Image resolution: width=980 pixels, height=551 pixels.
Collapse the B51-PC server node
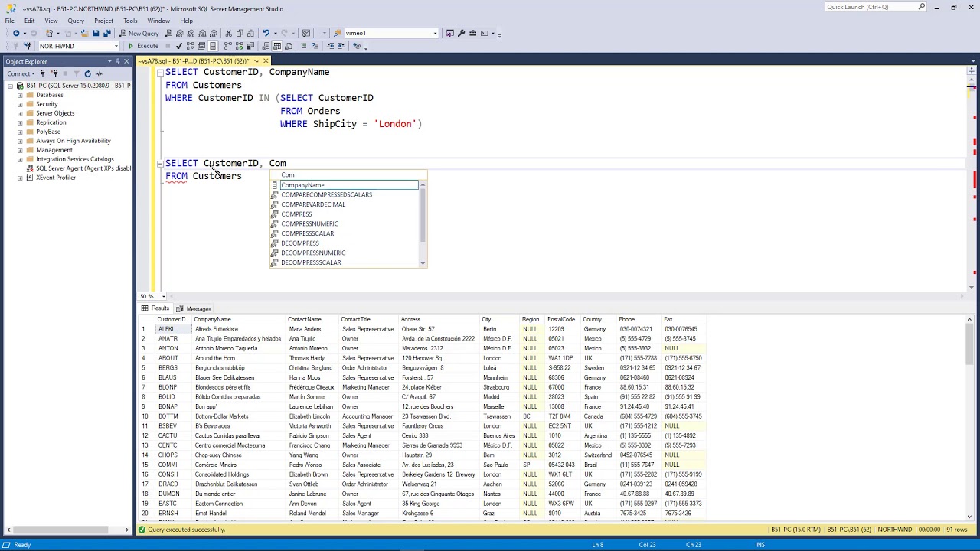11,86
